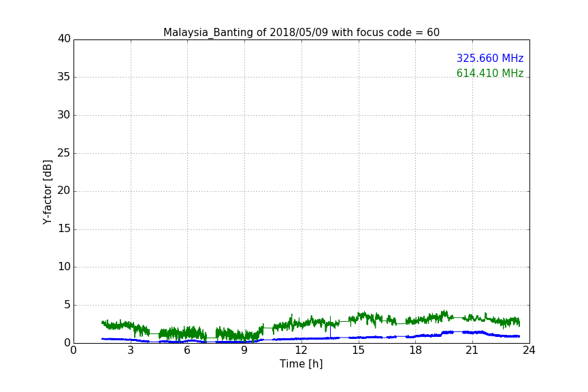Click the y-axis tick label '35'
The width and height of the screenshot is (588, 392).
coord(64,77)
